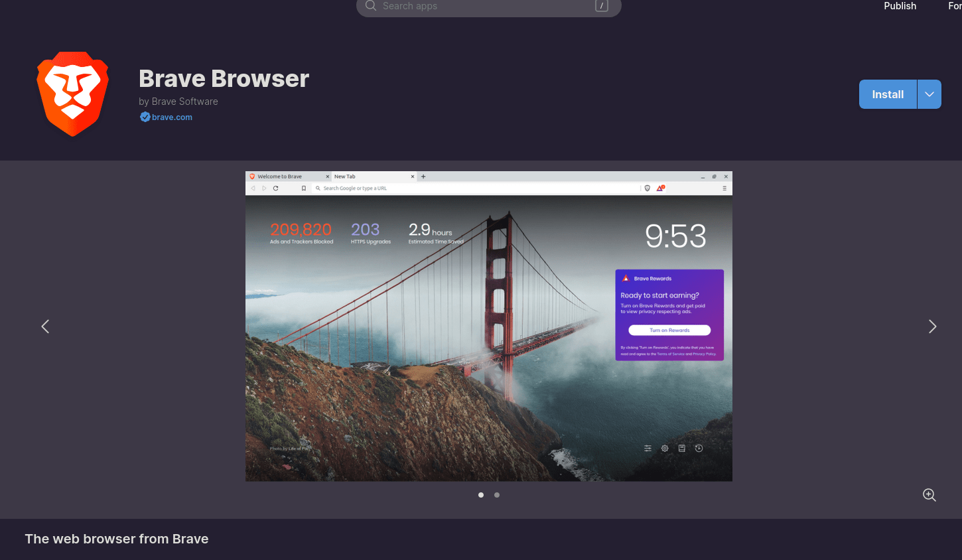Click the Brave shield icon in preview address bar
This screenshot has width=962, height=560.
click(648, 188)
